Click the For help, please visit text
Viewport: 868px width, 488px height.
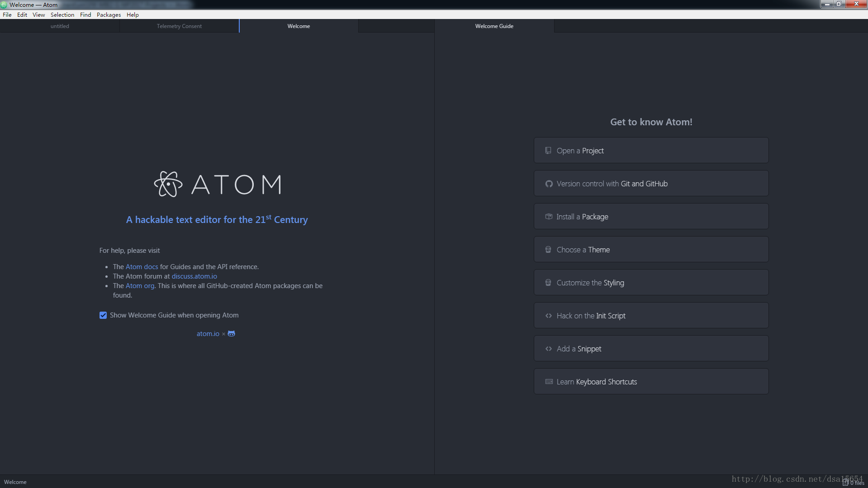tap(130, 251)
